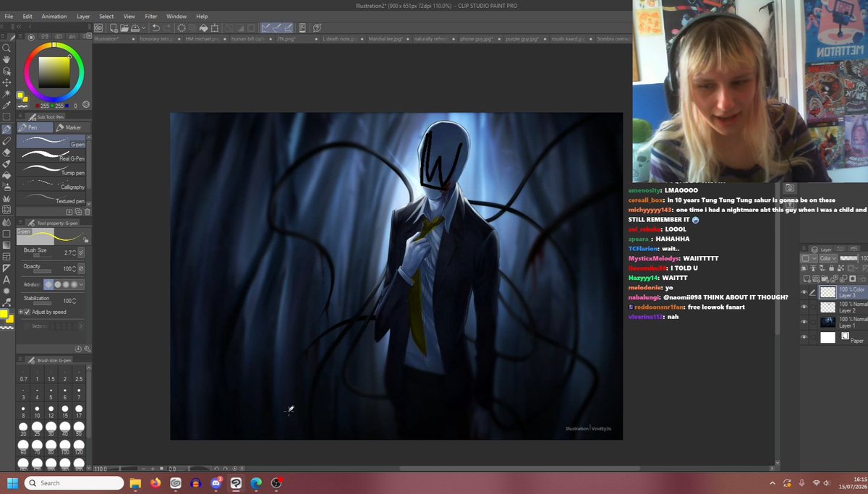Click the Brush Size slider bar
The height and width of the screenshot is (494, 868).
(x=41, y=254)
